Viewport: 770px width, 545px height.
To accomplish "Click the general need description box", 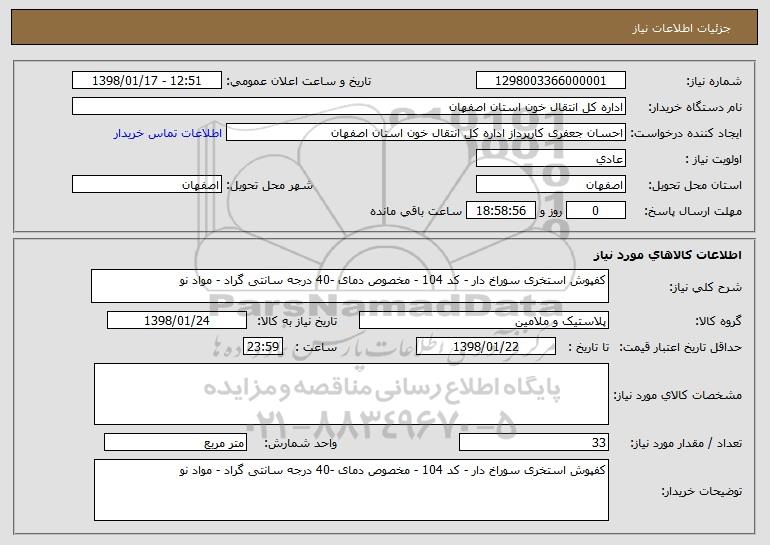I will click(x=350, y=286).
